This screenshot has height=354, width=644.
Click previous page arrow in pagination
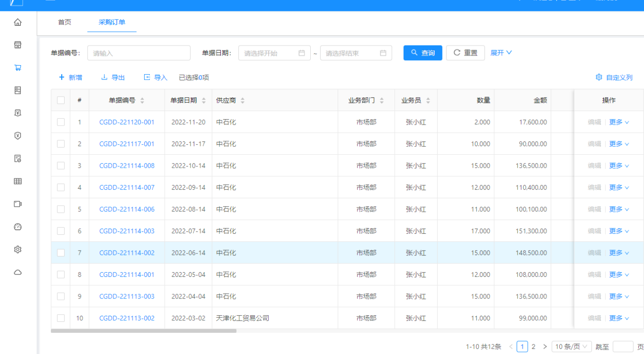point(511,346)
